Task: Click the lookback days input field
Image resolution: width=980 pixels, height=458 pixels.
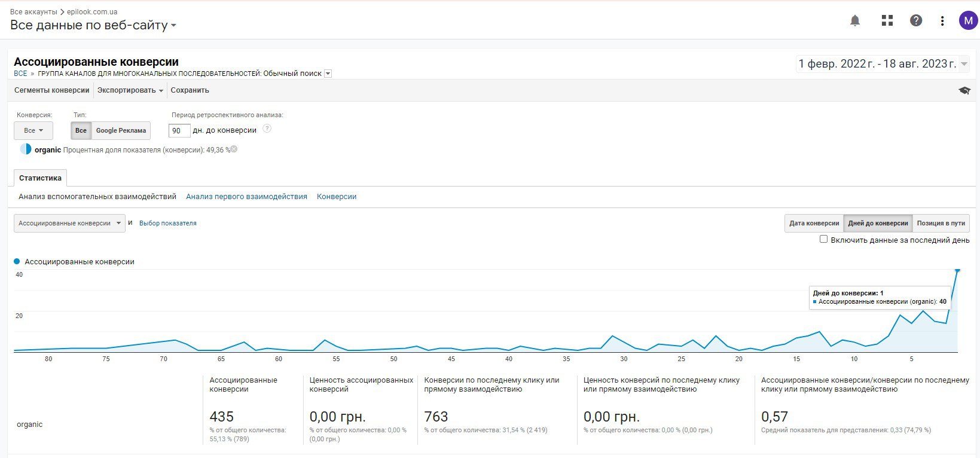Action: click(179, 130)
